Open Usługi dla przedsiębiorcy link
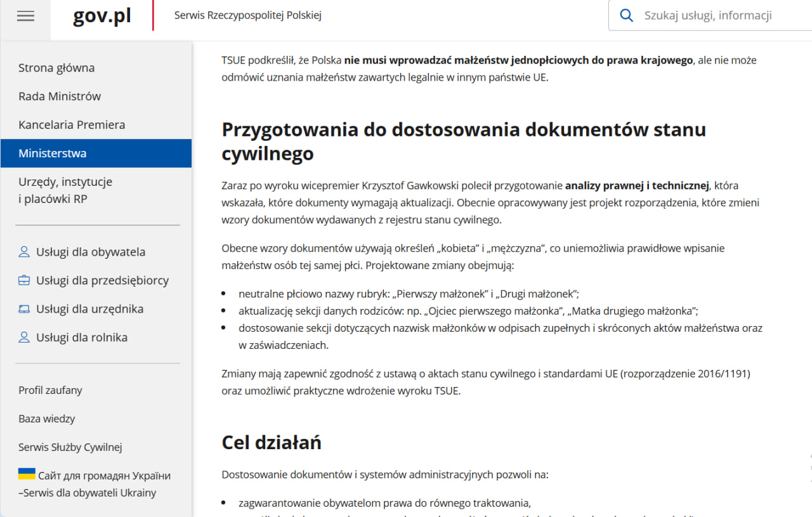 click(x=103, y=280)
